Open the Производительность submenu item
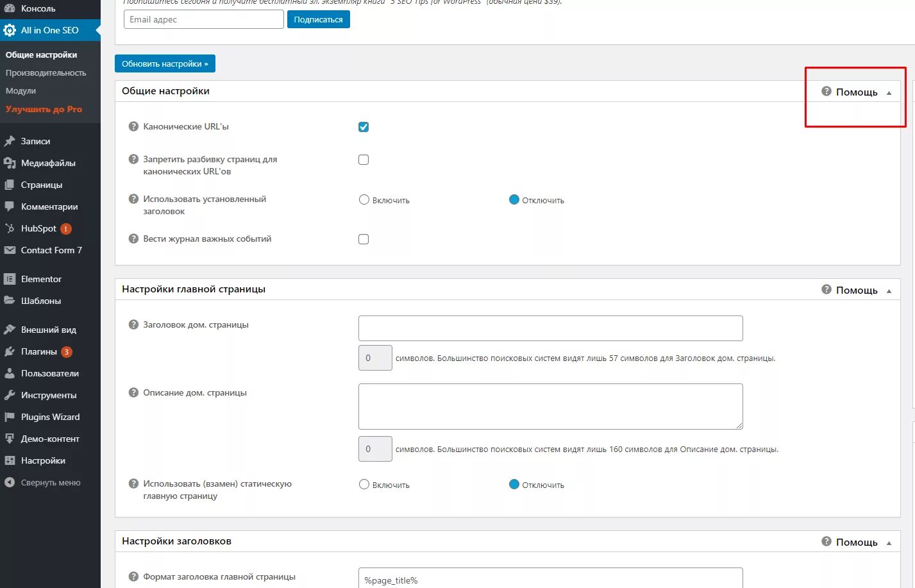915x588 pixels. click(x=46, y=73)
